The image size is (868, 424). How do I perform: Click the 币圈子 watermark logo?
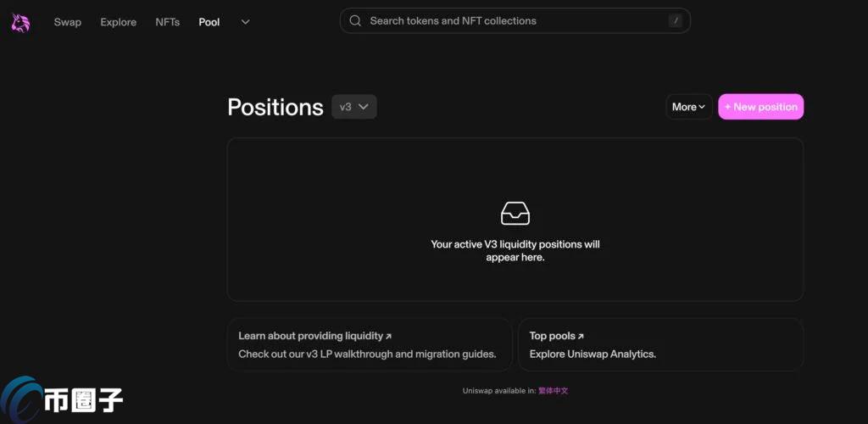pyautogui.click(x=64, y=399)
